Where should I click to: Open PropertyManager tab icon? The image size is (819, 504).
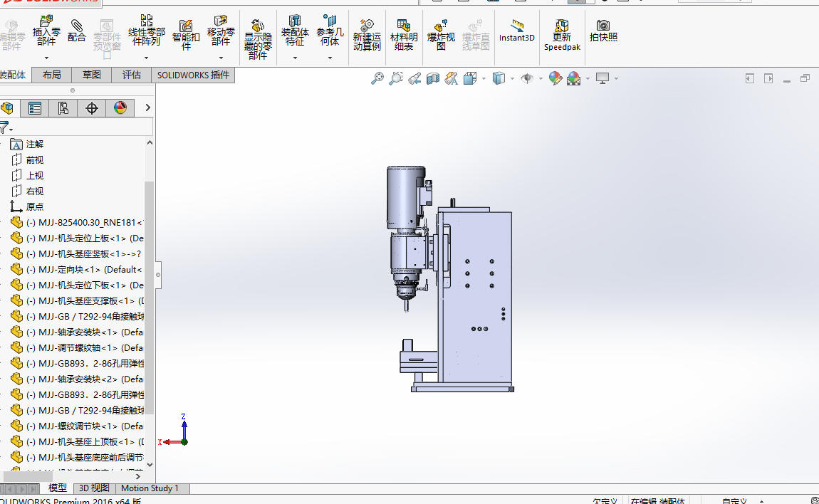click(35, 108)
